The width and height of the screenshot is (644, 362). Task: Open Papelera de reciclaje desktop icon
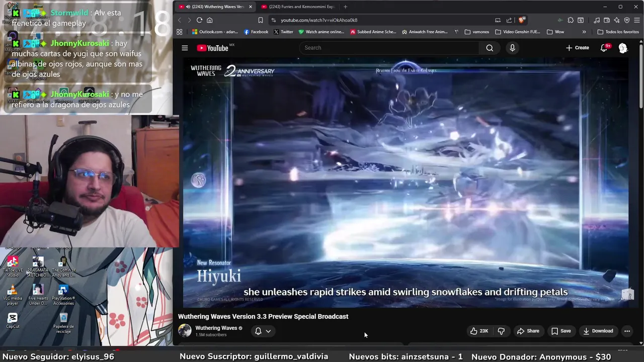pyautogui.click(x=63, y=323)
